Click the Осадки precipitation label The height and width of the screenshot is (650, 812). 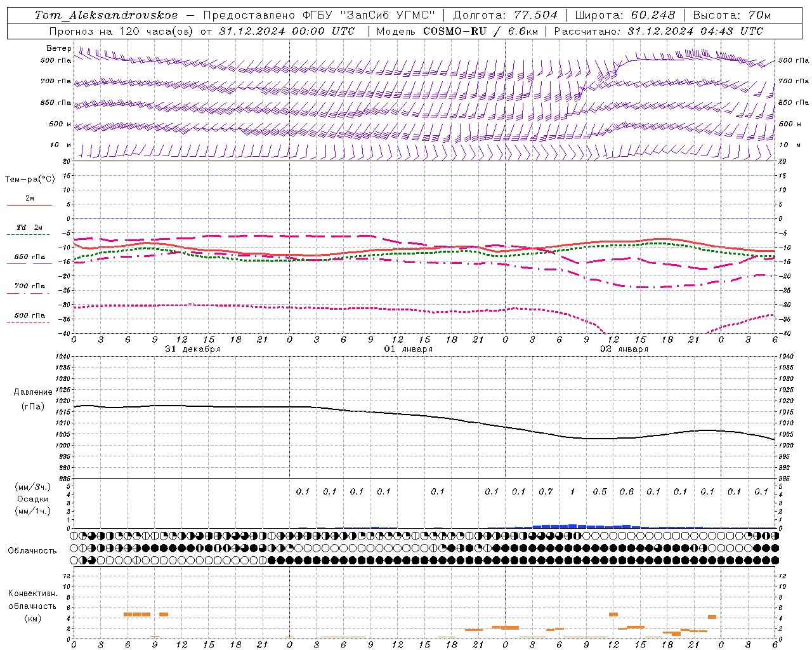coord(33,500)
